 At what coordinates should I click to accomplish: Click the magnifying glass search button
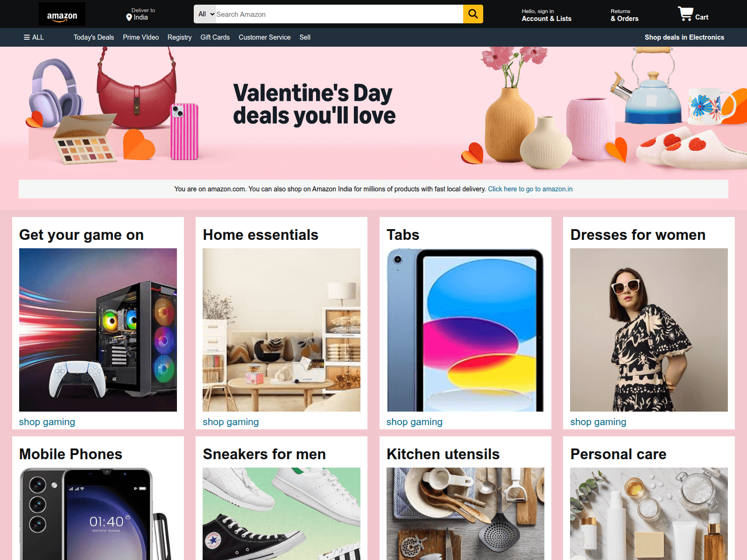473,14
